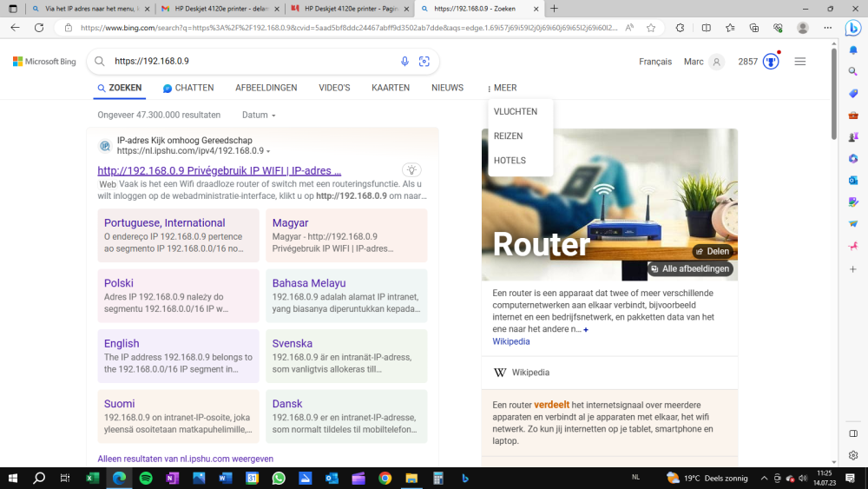The width and height of the screenshot is (868, 489).
Task: Switch language to Français
Action: [x=655, y=62]
